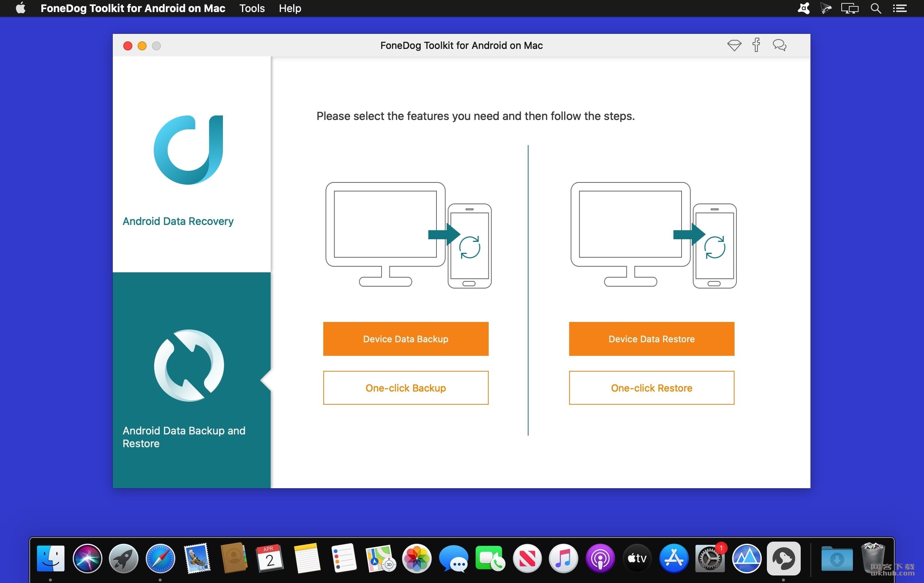Launch Siri from the dock

[87, 558]
